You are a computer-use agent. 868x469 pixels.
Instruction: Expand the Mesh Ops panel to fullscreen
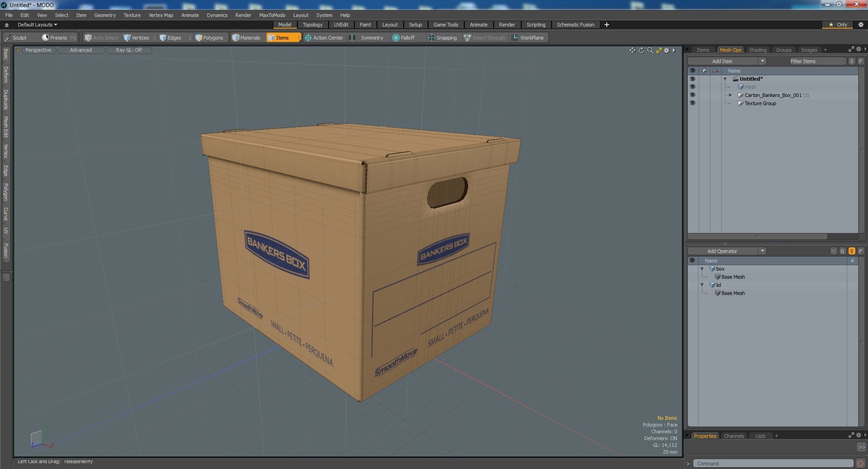click(851, 49)
